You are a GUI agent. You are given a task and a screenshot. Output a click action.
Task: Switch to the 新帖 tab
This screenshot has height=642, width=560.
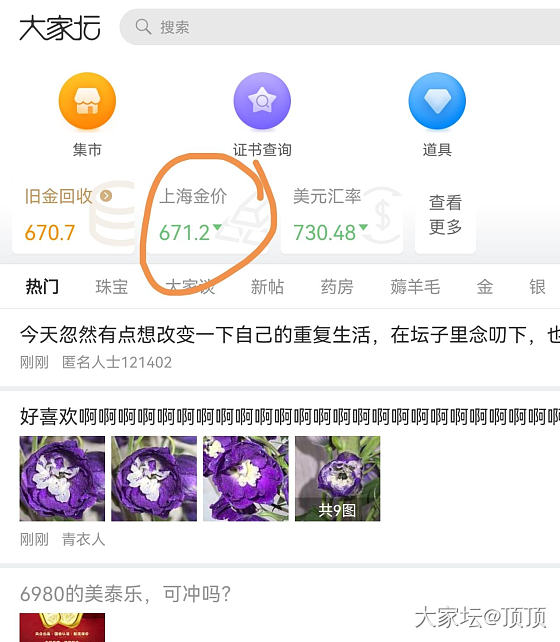267,287
